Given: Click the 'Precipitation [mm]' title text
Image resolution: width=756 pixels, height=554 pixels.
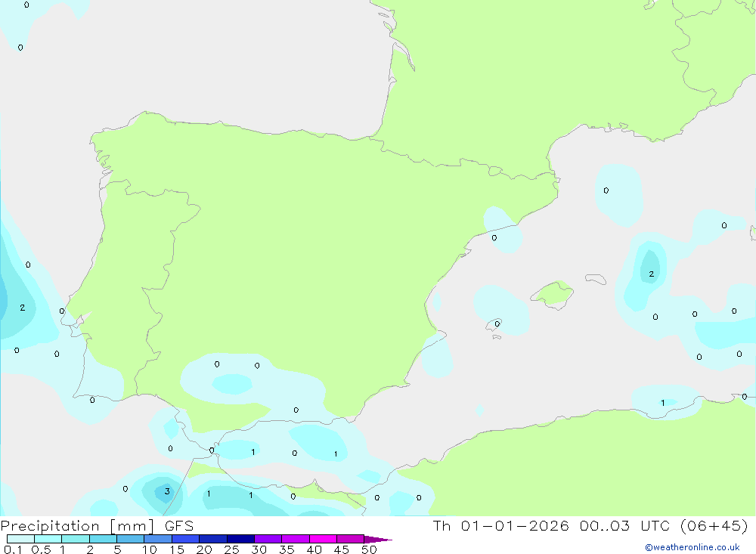Looking at the screenshot, I should (x=77, y=526).
